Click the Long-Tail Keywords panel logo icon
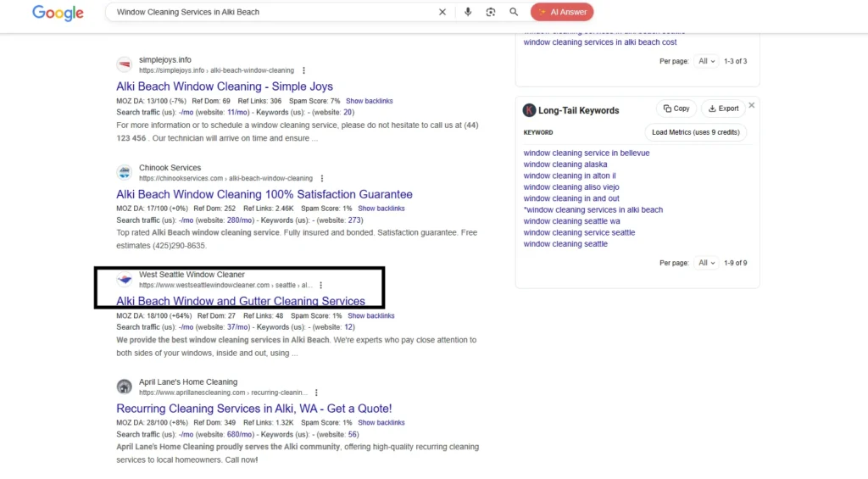The image size is (868, 479). (x=529, y=110)
